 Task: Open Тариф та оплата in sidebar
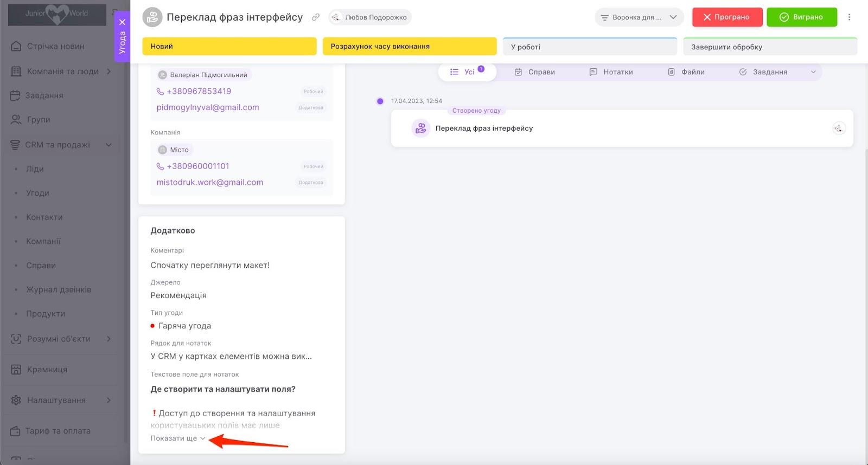pyautogui.click(x=58, y=431)
